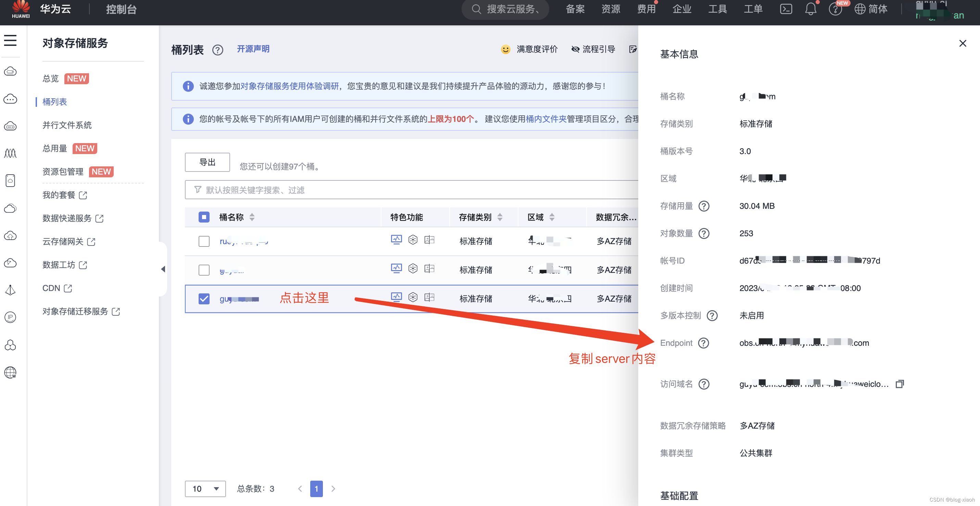
Task: Click the globe icon in left rail
Action: tap(10, 372)
